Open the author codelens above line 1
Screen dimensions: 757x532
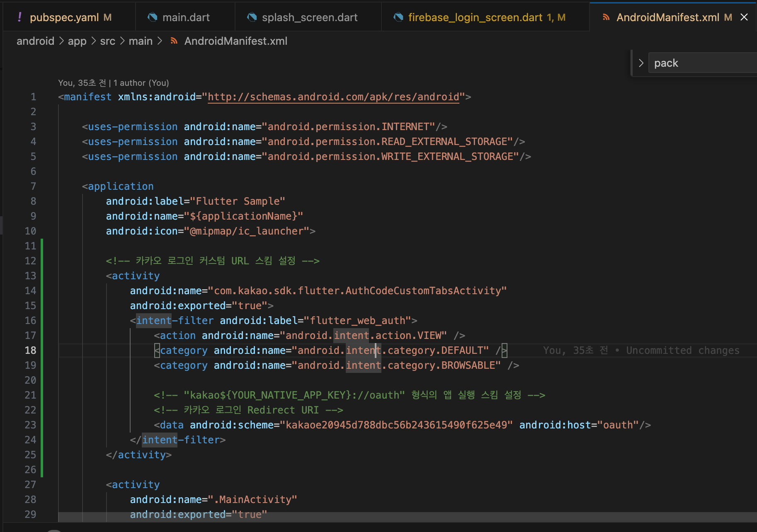113,83
